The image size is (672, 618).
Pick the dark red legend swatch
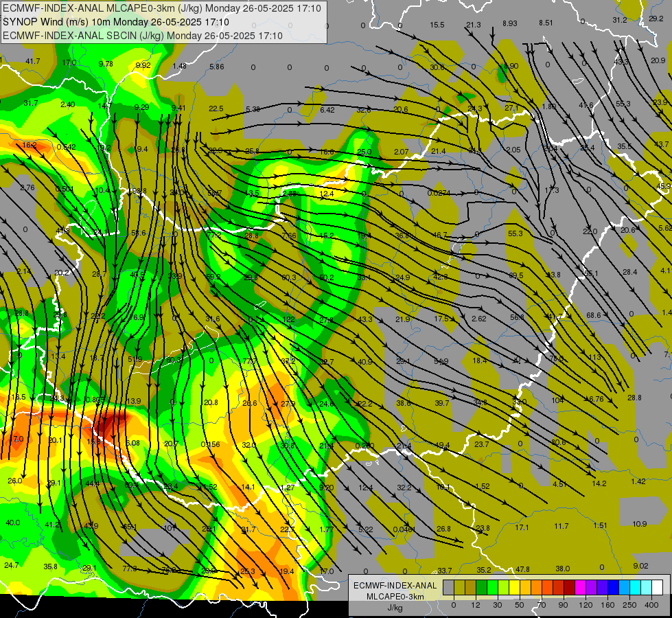coord(569,587)
